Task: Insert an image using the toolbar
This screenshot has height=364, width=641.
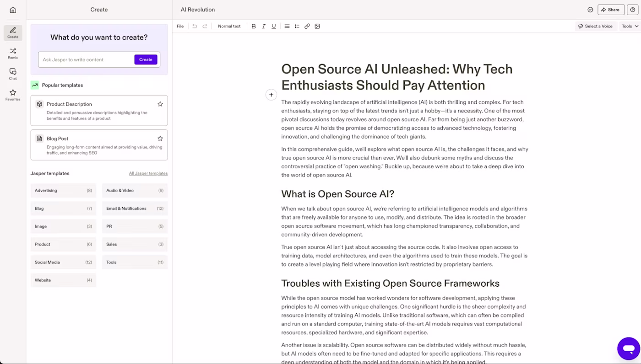Action: tap(317, 26)
